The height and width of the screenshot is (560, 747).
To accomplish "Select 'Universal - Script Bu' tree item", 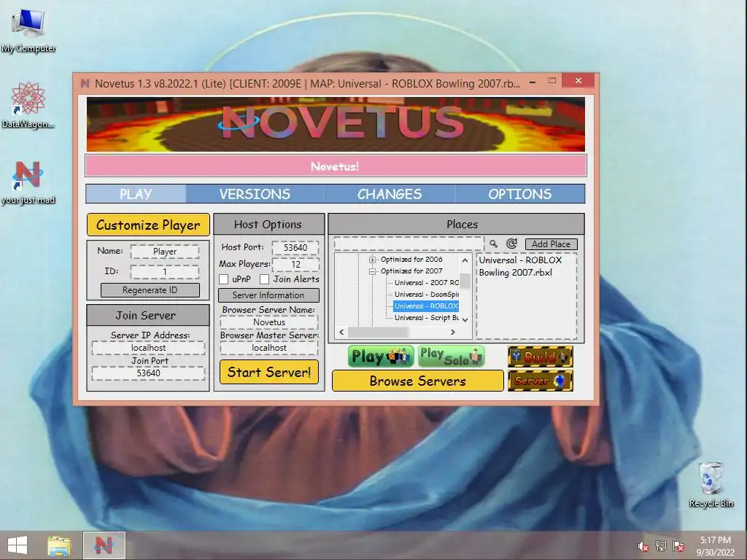I will coord(426,318).
